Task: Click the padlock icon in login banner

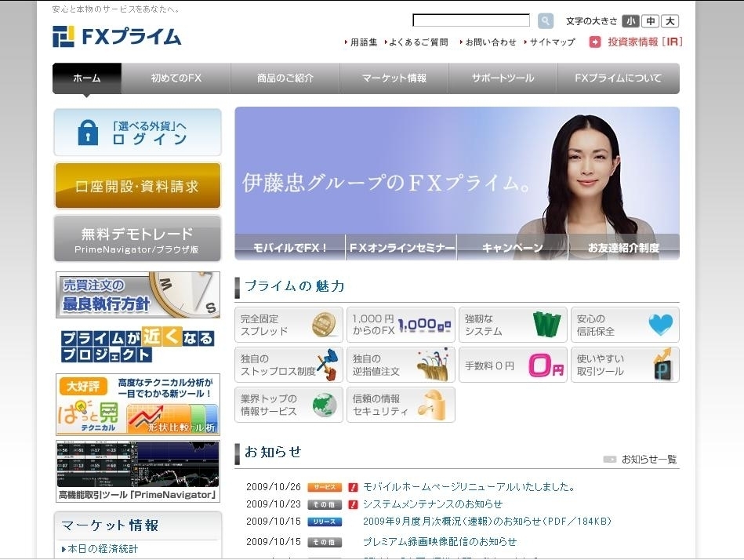Action: tap(88, 133)
